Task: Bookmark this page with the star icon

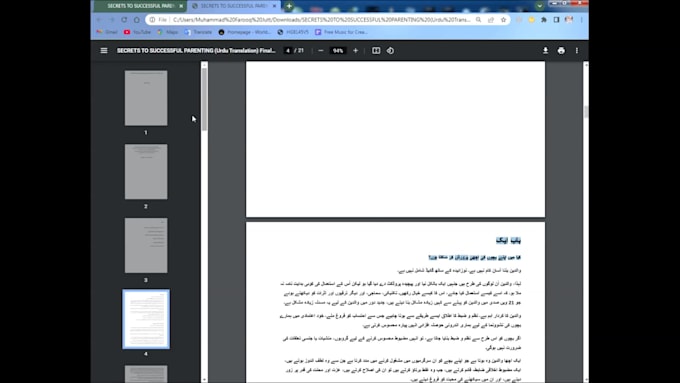Action: click(503, 20)
